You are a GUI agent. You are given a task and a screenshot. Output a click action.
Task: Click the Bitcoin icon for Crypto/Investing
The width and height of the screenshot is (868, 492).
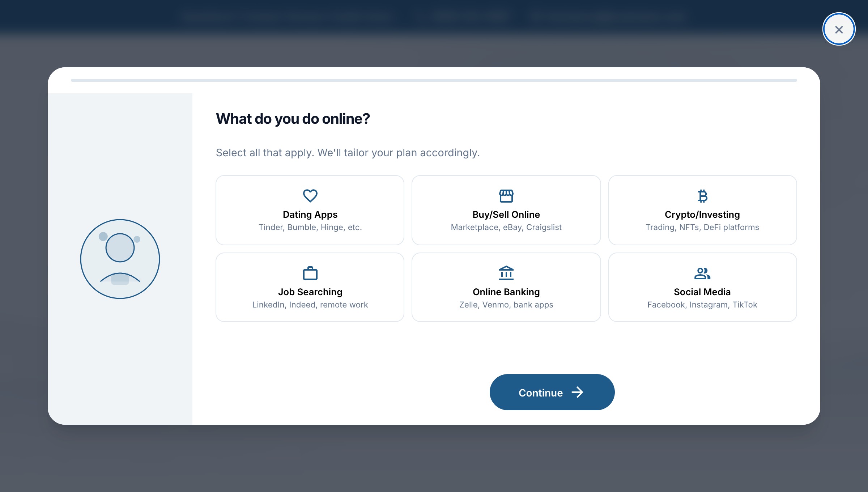point(702,196)
